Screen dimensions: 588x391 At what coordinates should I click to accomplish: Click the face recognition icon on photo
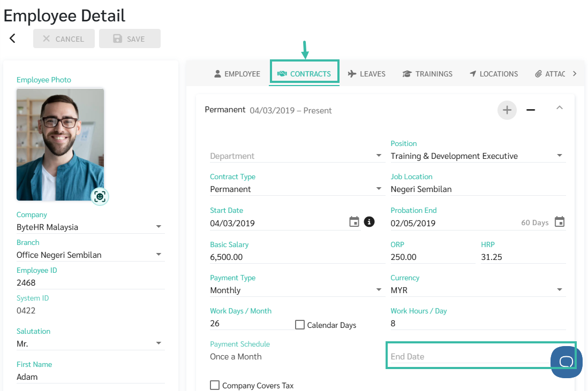click(100, 196)
